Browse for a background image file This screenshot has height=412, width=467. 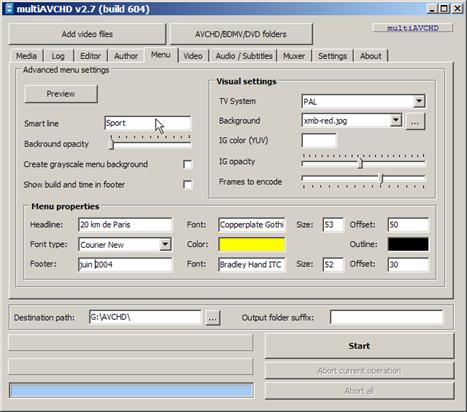[x=415, y=122]
